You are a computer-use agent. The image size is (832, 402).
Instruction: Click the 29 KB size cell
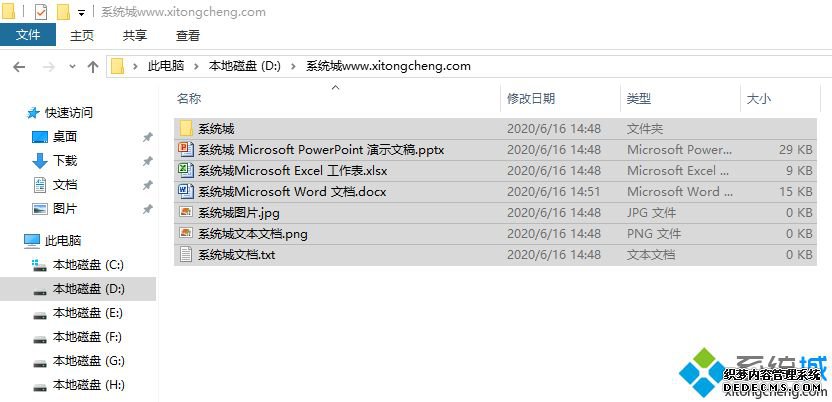pos(796,150)
